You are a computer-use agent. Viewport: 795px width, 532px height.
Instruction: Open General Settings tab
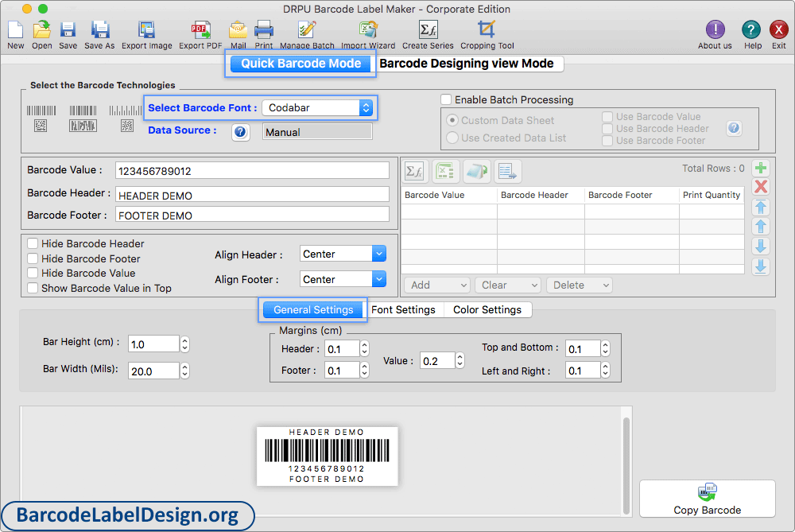click(x=313, y=309)
